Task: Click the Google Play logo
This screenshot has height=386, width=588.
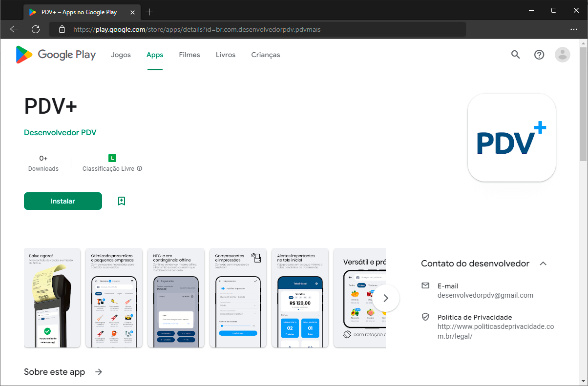Action: (56, 55)
